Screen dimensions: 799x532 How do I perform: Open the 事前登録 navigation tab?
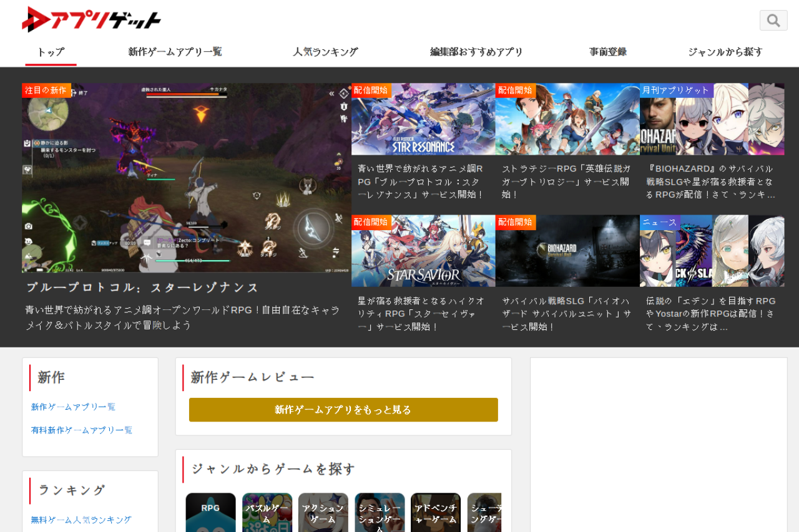point(607,52)
